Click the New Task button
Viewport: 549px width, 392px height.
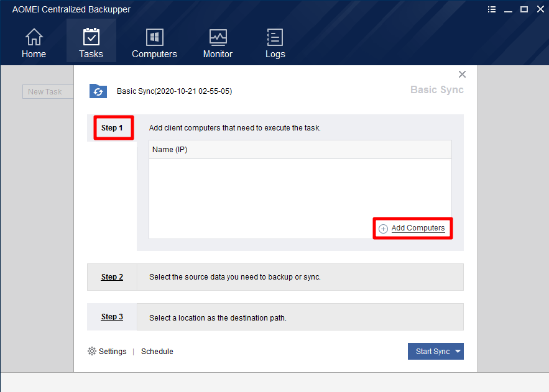point(48,91)
